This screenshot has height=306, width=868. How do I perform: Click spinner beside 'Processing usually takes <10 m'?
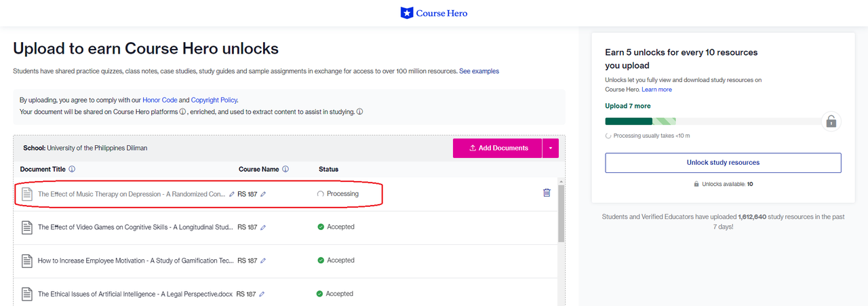click(x=608, y=136)
